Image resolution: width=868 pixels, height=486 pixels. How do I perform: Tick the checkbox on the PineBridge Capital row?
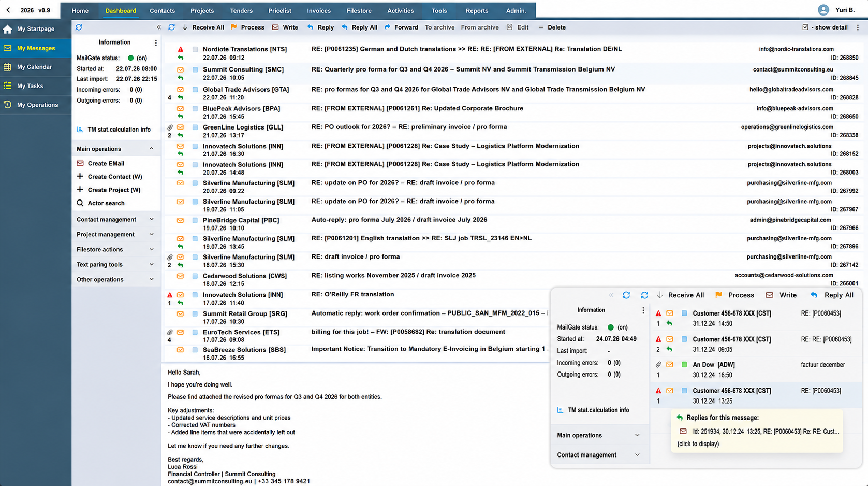point(195,220)
